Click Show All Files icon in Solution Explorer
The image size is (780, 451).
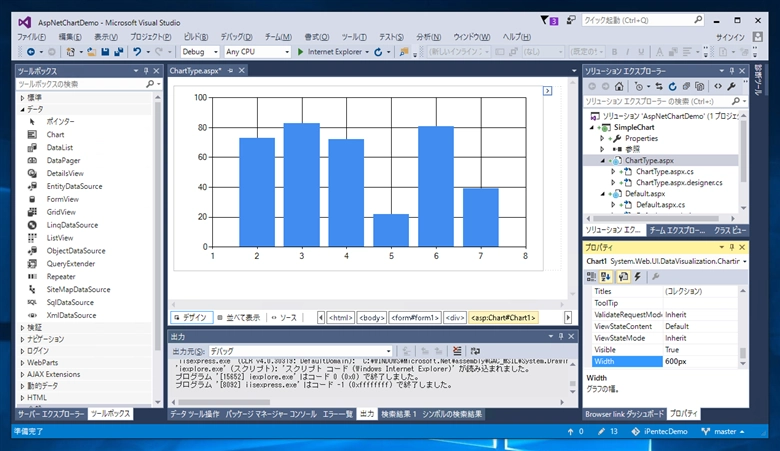(x=699, y=87)
